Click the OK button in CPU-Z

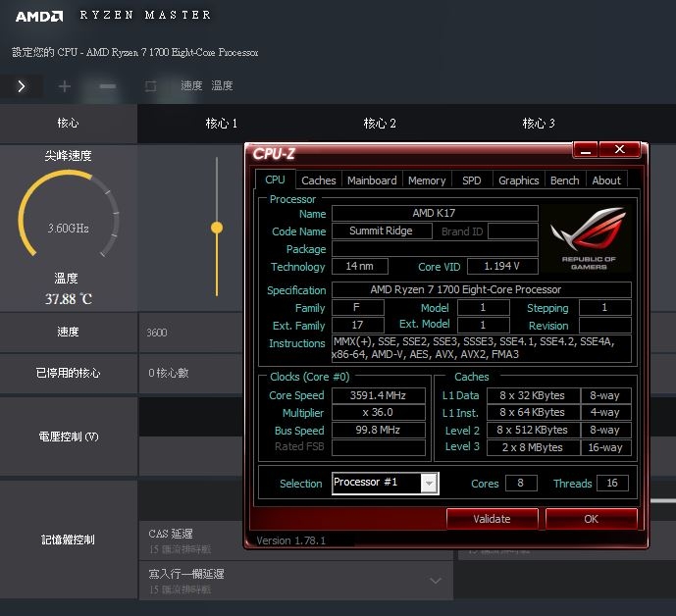click(x=591, y=519)
